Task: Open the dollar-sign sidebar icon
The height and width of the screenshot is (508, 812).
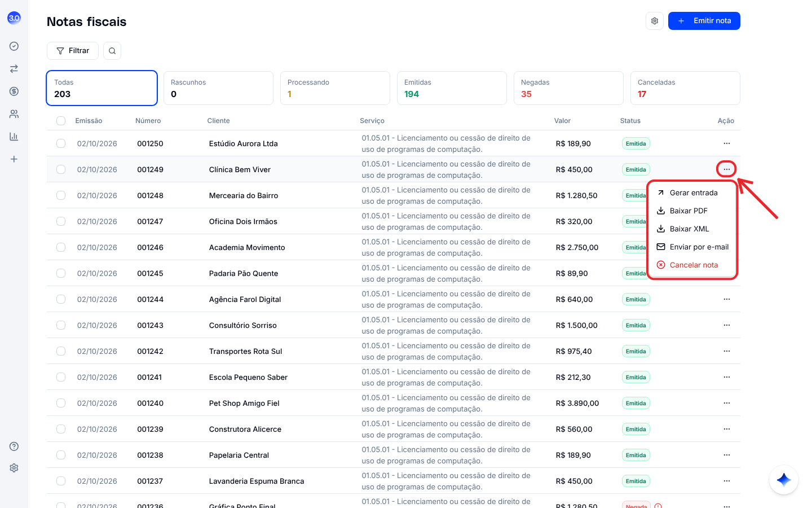Action: tap(14, 91)
